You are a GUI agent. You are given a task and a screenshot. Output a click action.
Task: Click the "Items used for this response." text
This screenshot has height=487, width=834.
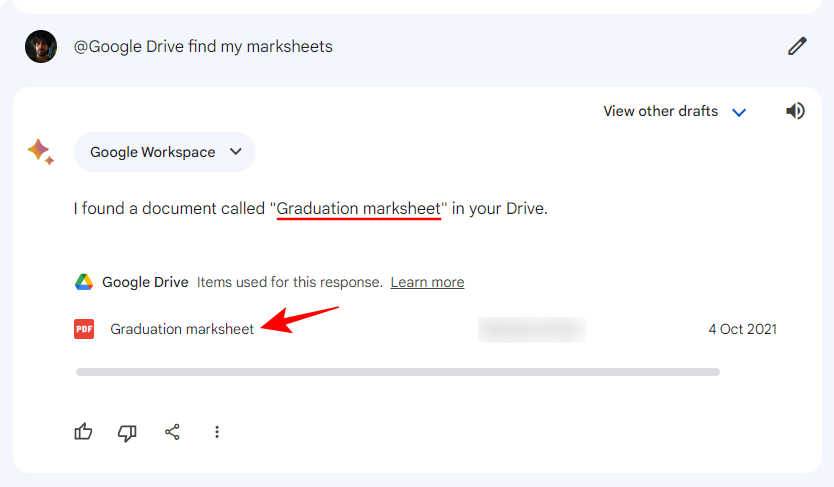tap(290, 282)
